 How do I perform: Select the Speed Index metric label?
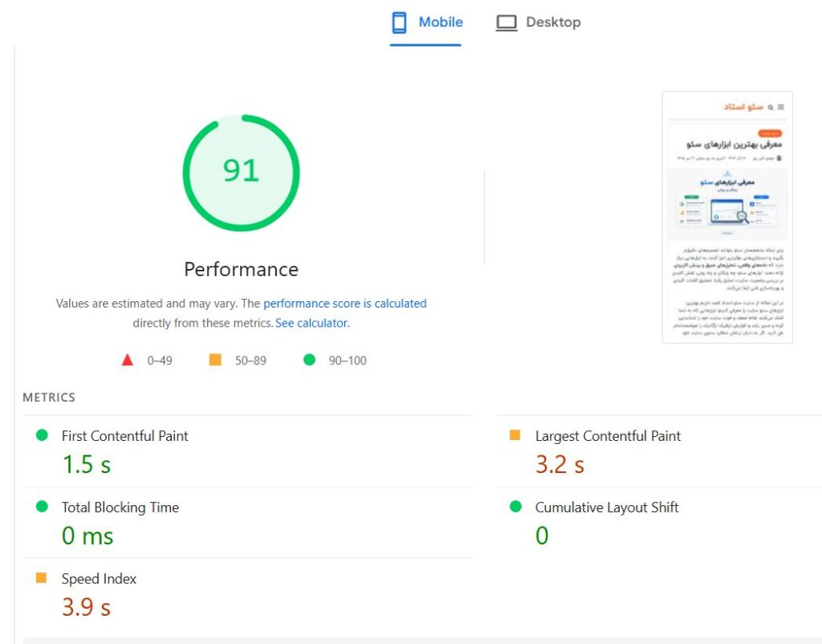[99, 579]
